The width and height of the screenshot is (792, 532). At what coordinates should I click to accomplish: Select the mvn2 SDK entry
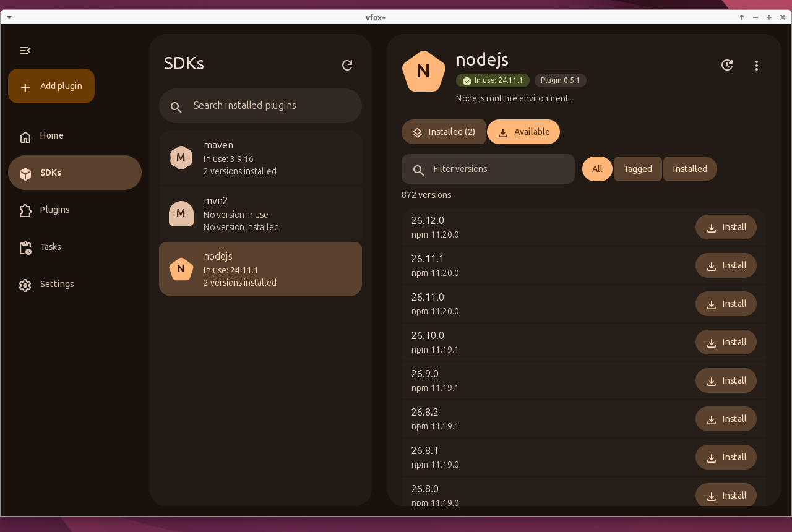[x=260, y=213]
